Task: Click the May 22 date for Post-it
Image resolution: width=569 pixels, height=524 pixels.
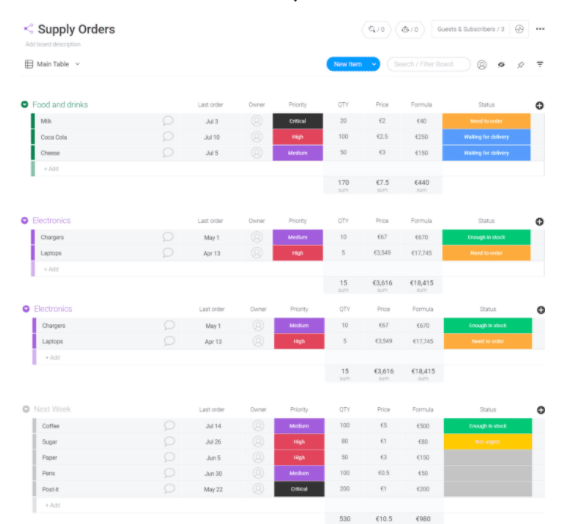Action: 213,489
